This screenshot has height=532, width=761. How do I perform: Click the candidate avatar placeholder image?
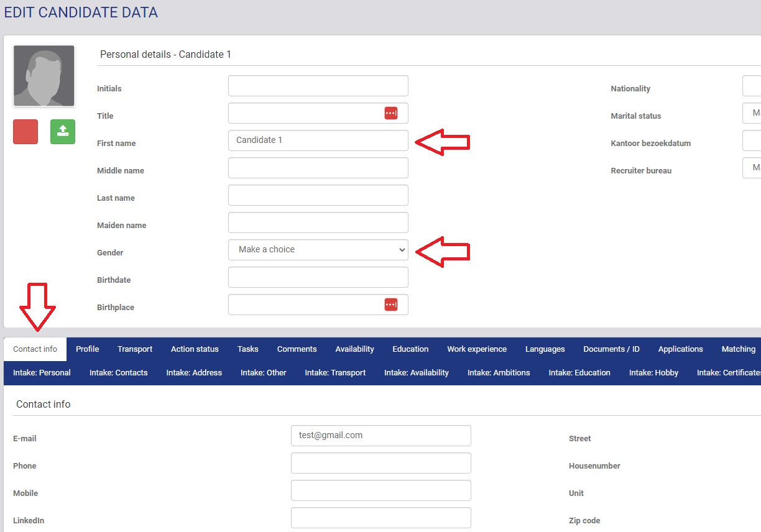[x=44, y=76]
